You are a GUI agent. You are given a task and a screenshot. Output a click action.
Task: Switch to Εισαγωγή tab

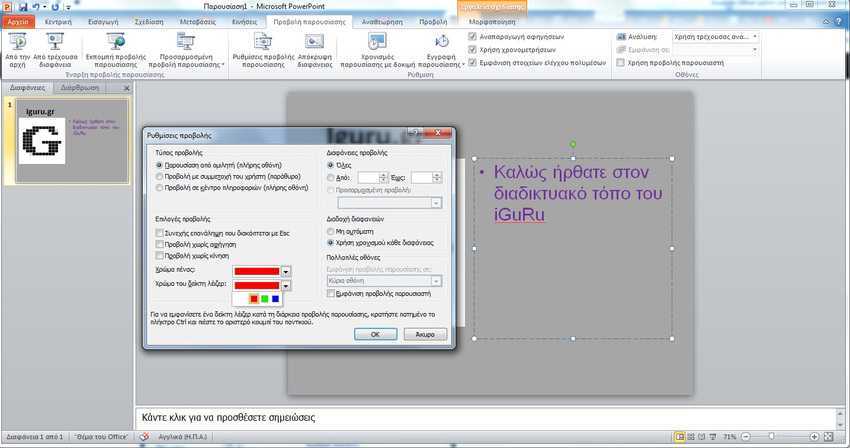pyautogui.click(x=103, y=22)
